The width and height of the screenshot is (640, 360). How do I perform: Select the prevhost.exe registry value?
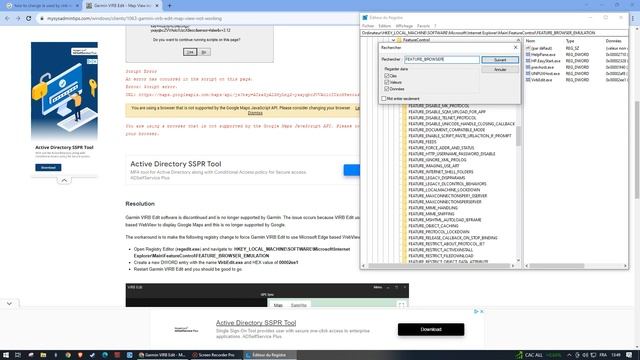point(542,67)
